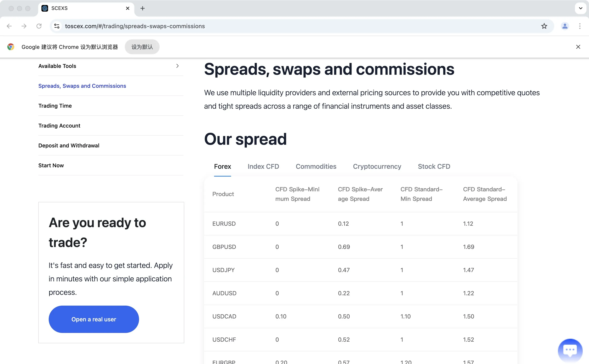Go to Deposit and Withdrawal page
The height and width of the screenshot is (364, 589).
pos(69,145)
